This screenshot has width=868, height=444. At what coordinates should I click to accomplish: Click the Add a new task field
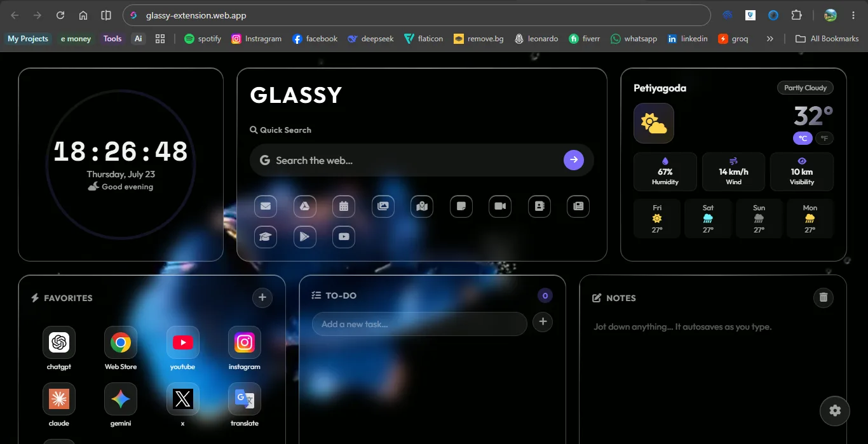coord(419,324)
